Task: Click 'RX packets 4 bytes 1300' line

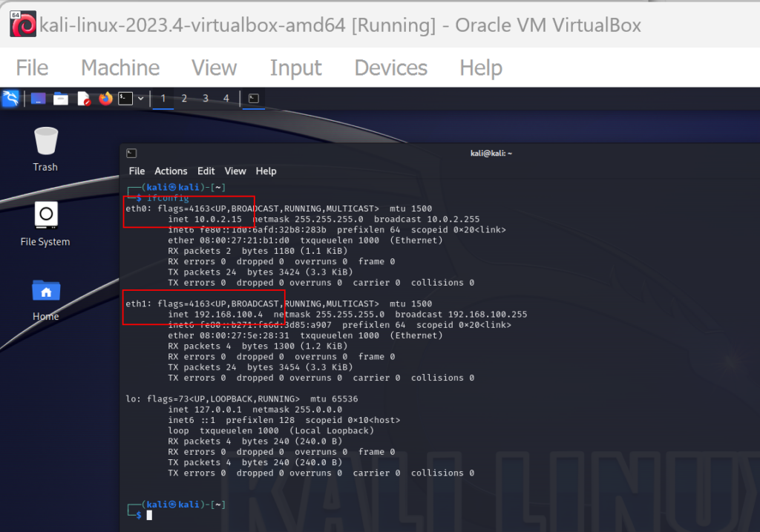Action: [258, 347]
